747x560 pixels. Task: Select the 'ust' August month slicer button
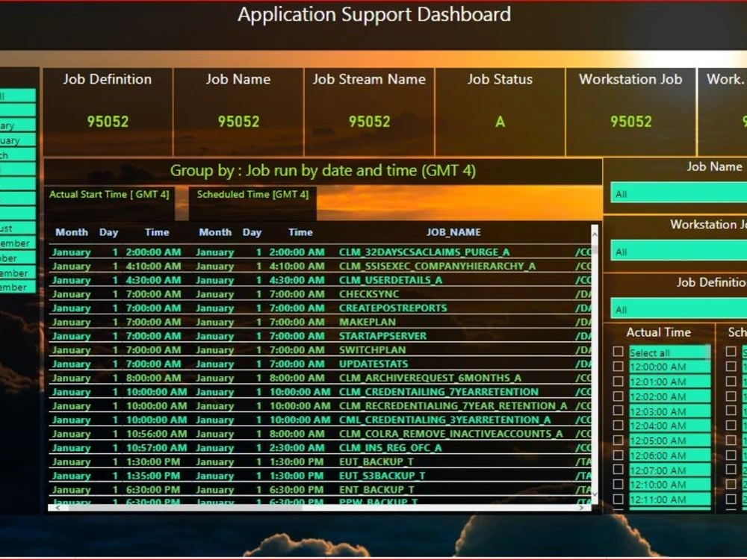18,228
